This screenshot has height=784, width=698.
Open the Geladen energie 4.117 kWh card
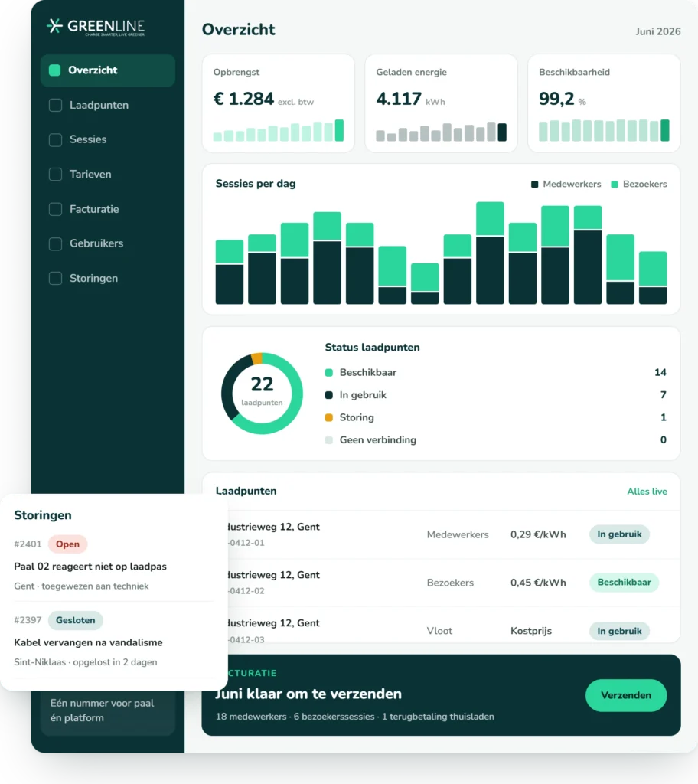441,103
